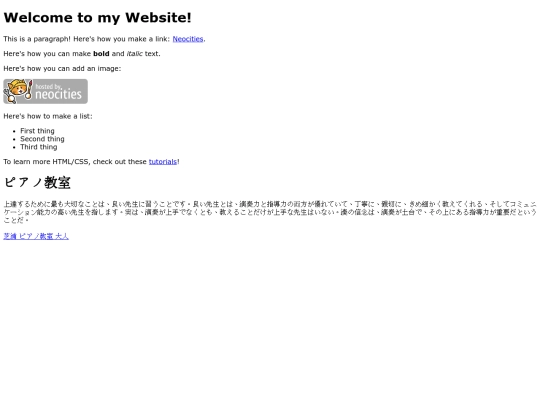This screenshot has height=405, width=540.
Task: Follow the tutorials link
Action: 163,162
